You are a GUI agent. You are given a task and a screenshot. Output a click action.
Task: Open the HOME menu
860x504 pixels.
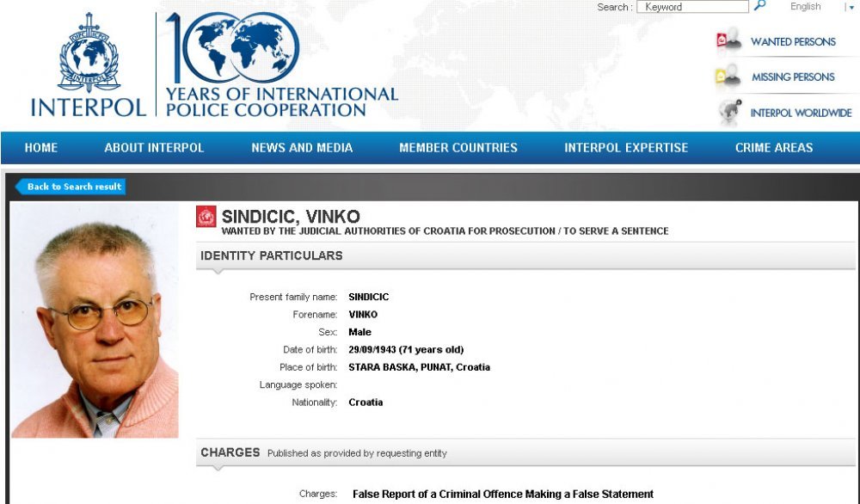coord(41,148)
